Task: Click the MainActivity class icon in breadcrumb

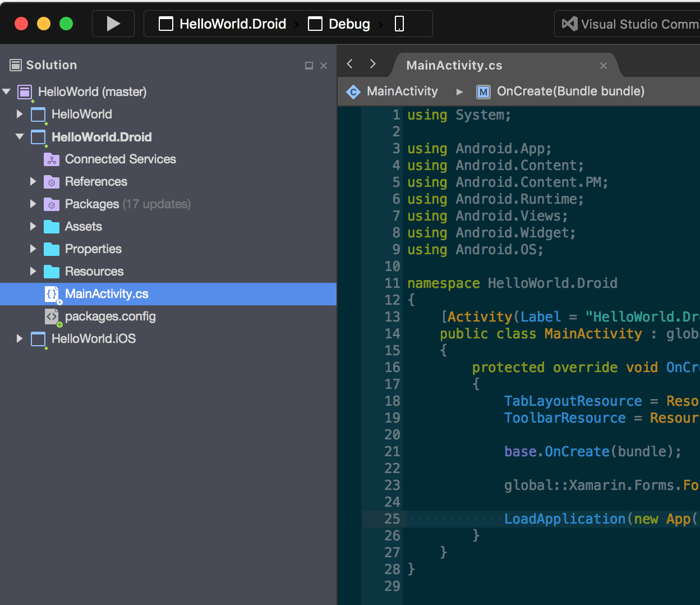Action: (x=353, y=91)
